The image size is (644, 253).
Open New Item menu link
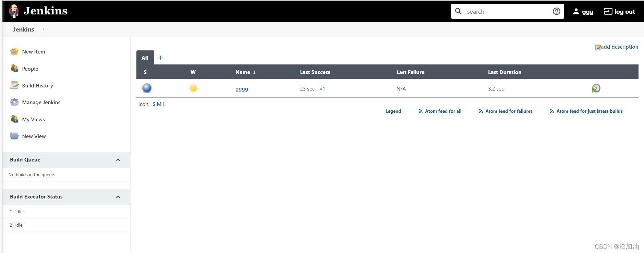tap(34, 51)
